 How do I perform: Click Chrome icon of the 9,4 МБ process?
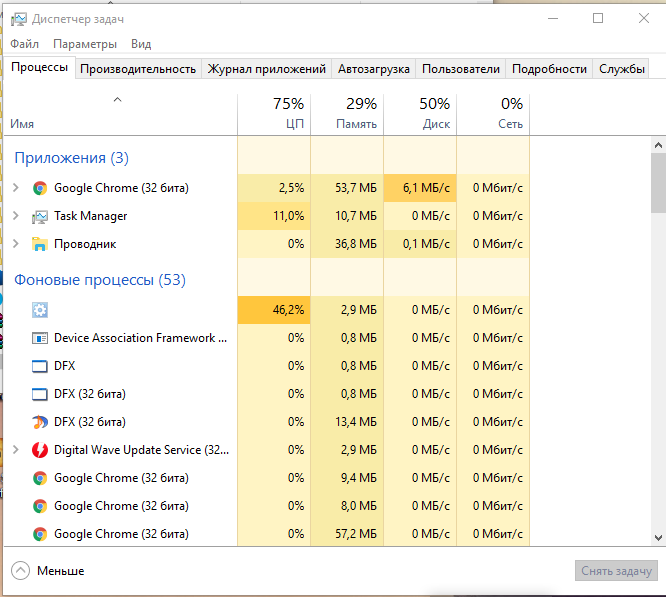tap(40, 479)
